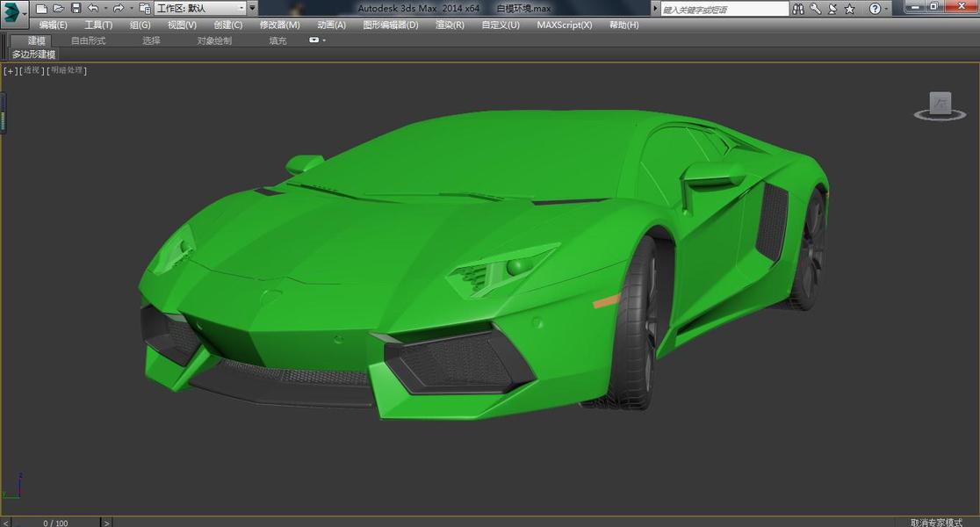Switch to the 填充 ribbon tab
Screen dimensions: 980x527
(x=277, y=40)
